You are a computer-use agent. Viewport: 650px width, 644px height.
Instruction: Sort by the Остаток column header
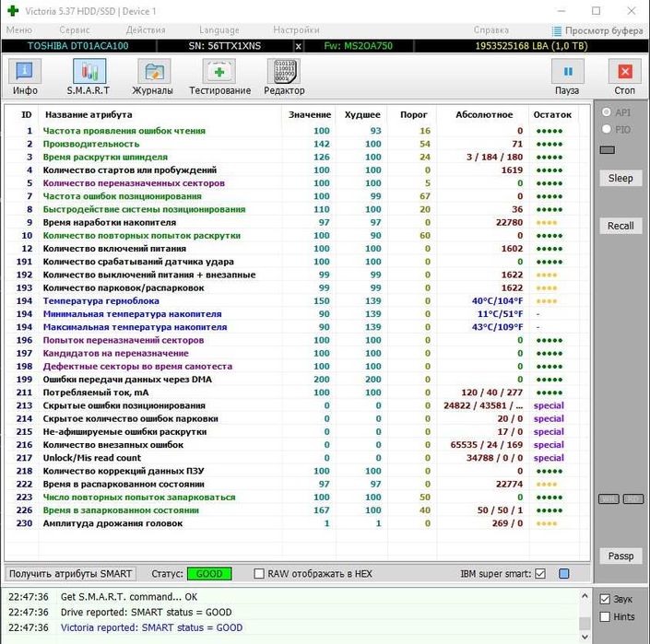click(x=552, y=115)
